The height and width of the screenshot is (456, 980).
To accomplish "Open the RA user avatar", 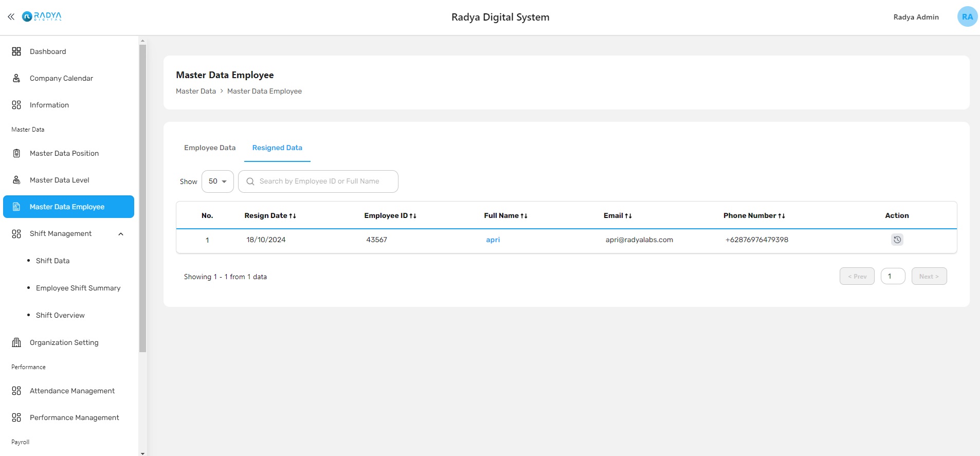I will (967, 17).
